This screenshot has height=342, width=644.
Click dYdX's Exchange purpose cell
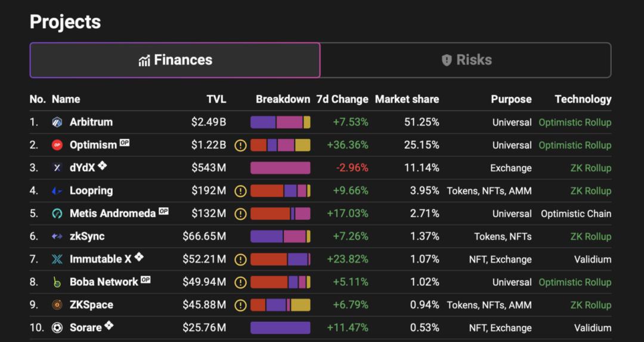click(x=511, y=168)
